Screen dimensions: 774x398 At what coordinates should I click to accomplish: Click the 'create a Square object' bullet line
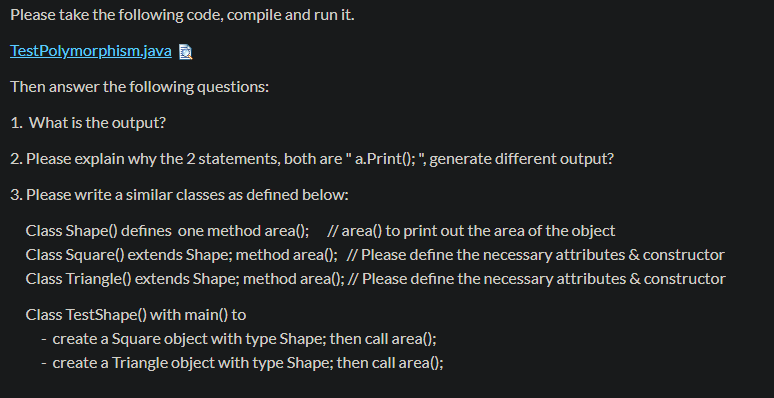pos(239,339)
